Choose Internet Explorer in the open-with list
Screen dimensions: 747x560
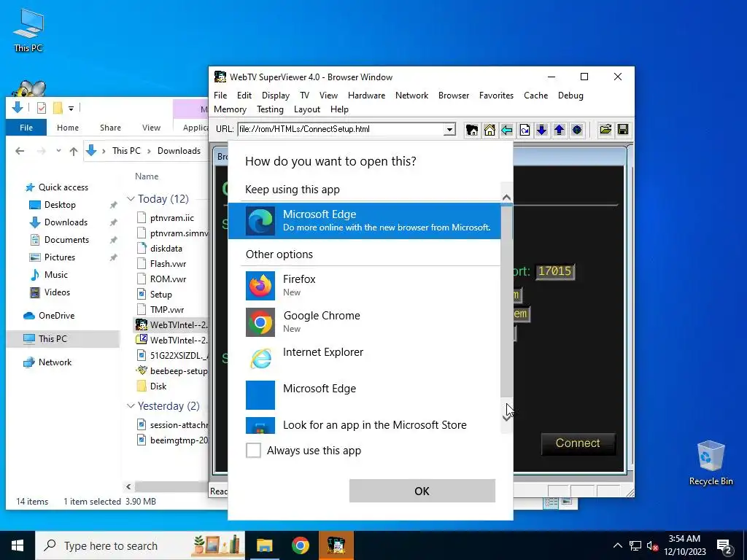tap(365, 358)
